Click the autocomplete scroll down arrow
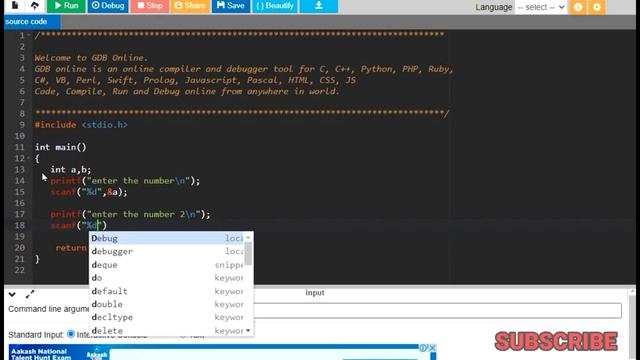The height and width of the screenshot is (360, 640). [248, 331]
